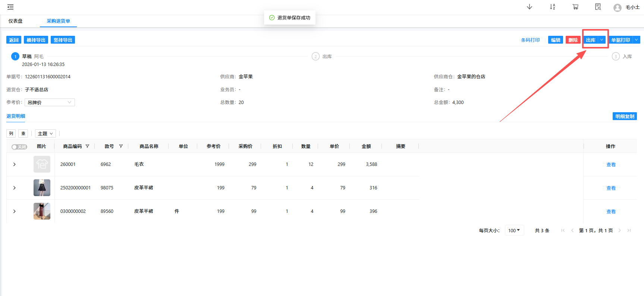
Task: Click the user avatar icon
Action: 617,8
